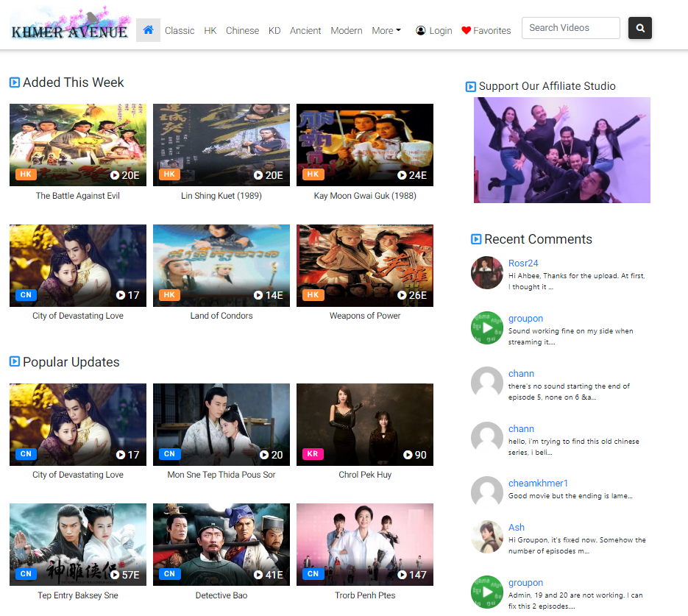This screenshot has height=616, width=688.
Task: Click the 147 episode count on Trorb Penh Ptes
Action: point(413,575)
